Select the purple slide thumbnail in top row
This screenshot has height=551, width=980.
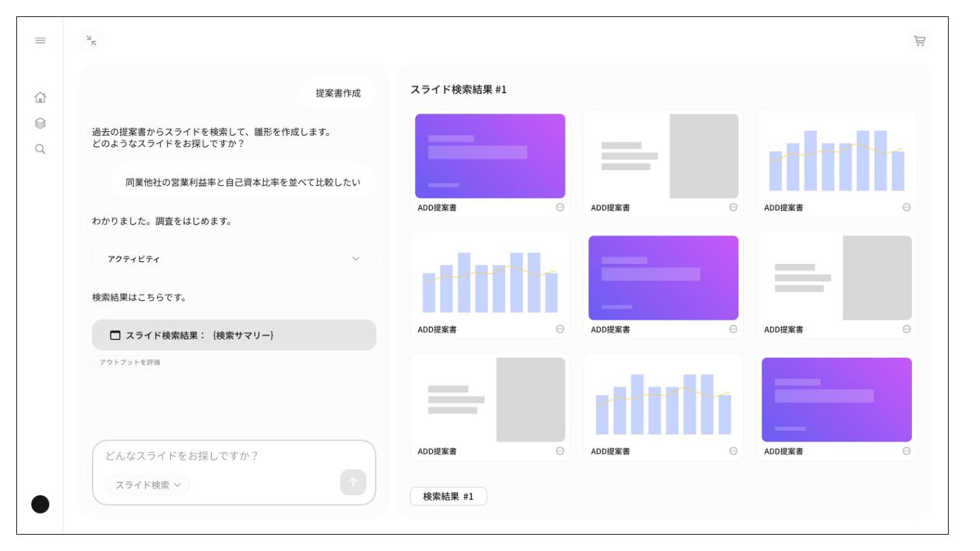(x=490, y=156)
